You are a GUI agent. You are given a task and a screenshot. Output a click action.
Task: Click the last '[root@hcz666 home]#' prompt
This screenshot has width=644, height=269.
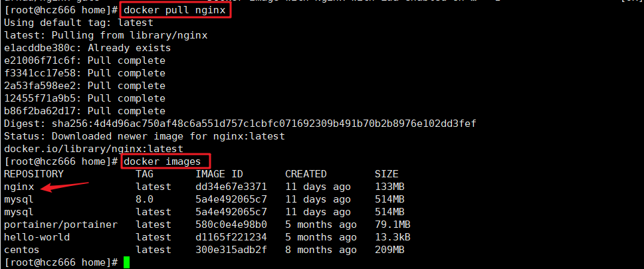(60, 262)
